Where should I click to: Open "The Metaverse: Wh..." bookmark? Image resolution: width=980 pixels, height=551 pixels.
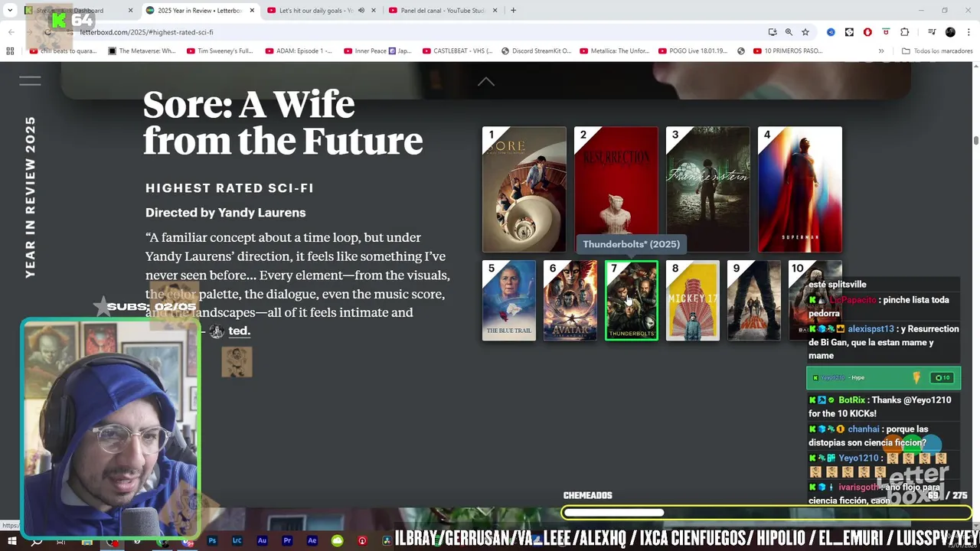coord(142,51)
